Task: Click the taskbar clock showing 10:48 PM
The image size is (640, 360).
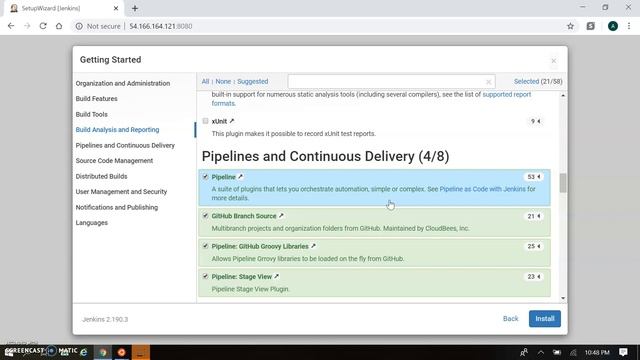Action: [597, 352]
